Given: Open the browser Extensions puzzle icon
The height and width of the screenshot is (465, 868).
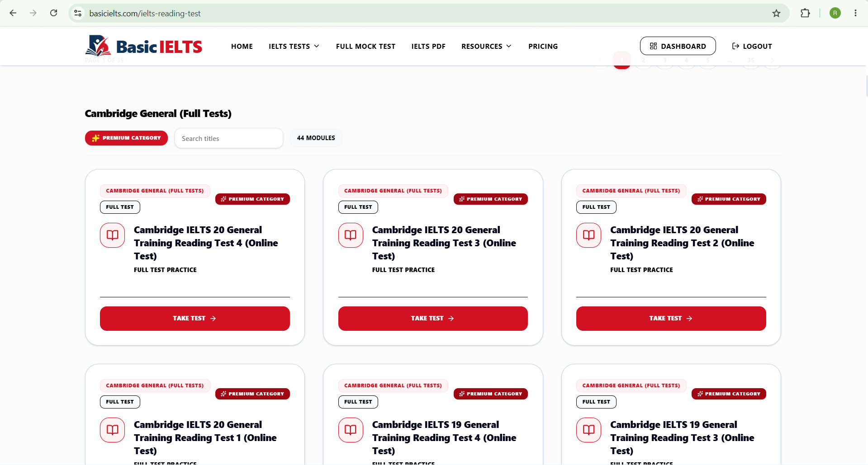Looking at the screenshot, I should coord(805,13).
